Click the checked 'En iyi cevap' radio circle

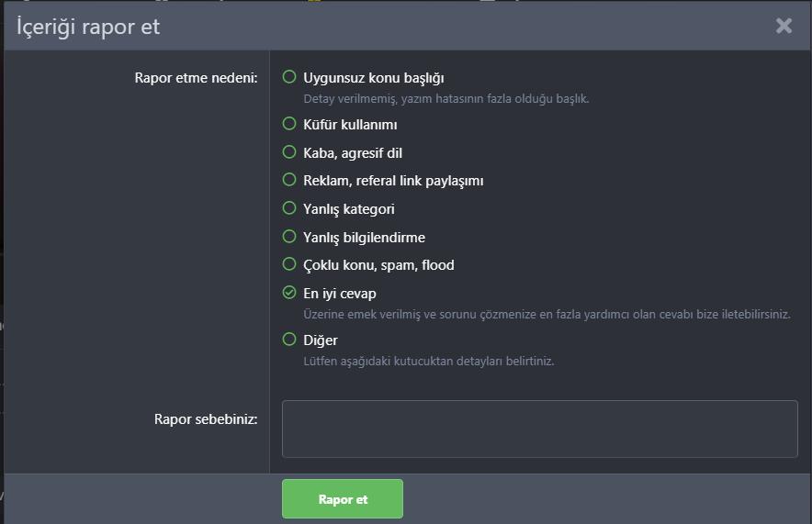point(289,293)
